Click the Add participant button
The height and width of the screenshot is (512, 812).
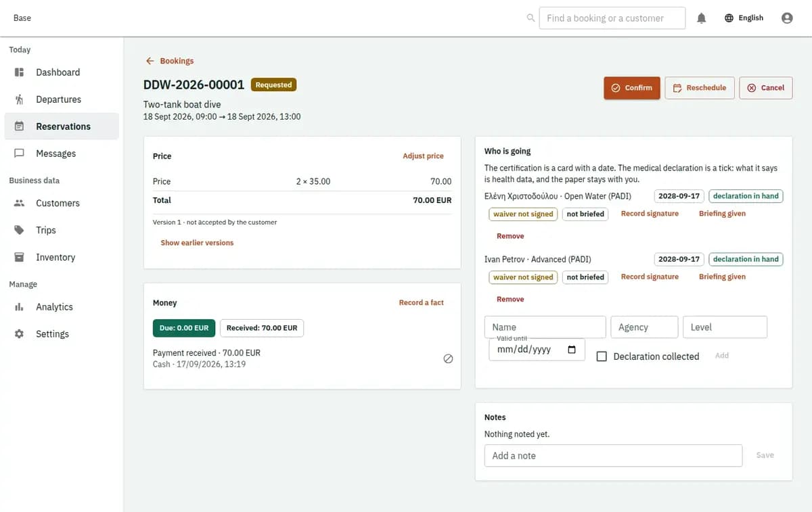[x=722, y=356]
